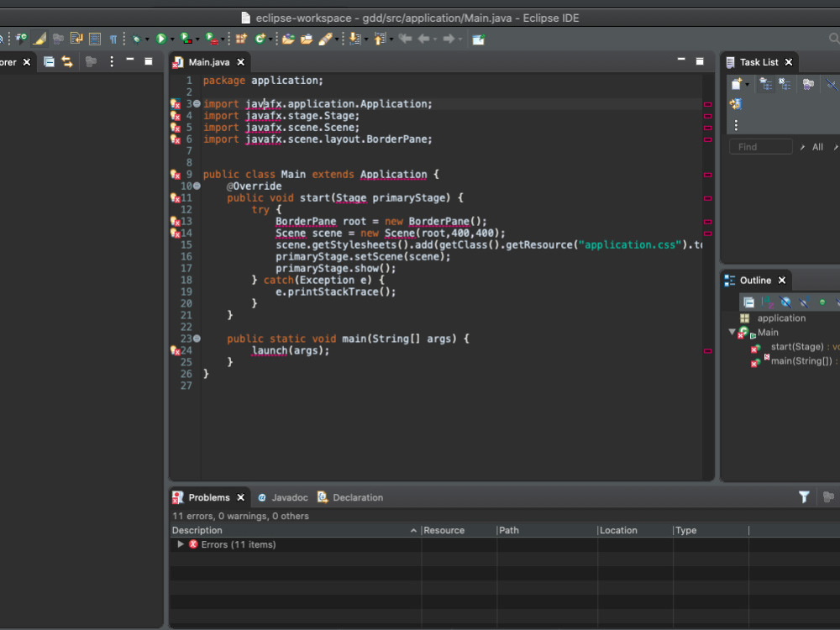Toggle Mark Occurrences highlighter
Screen dimensions: 840x630
[39, 39]
